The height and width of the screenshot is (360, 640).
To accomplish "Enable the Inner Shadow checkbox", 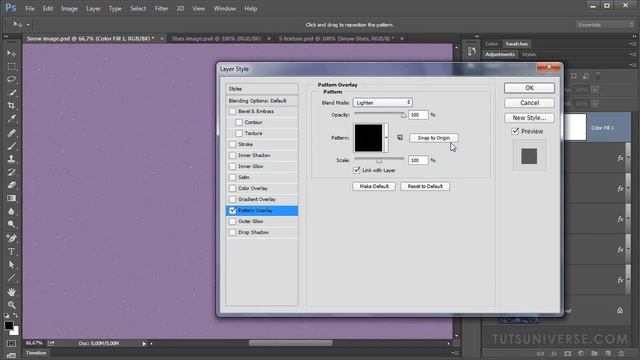I will click(233, 156).
